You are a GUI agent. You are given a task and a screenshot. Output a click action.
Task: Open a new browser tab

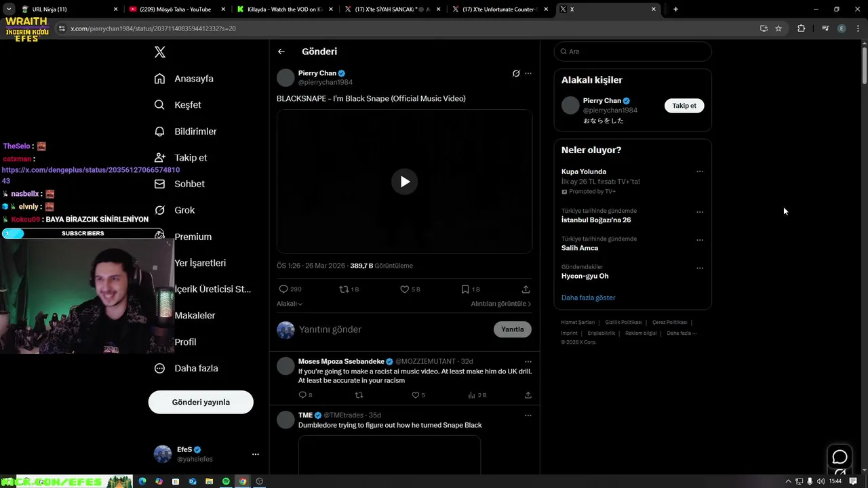pyautogui.click(x=675, y=9)
